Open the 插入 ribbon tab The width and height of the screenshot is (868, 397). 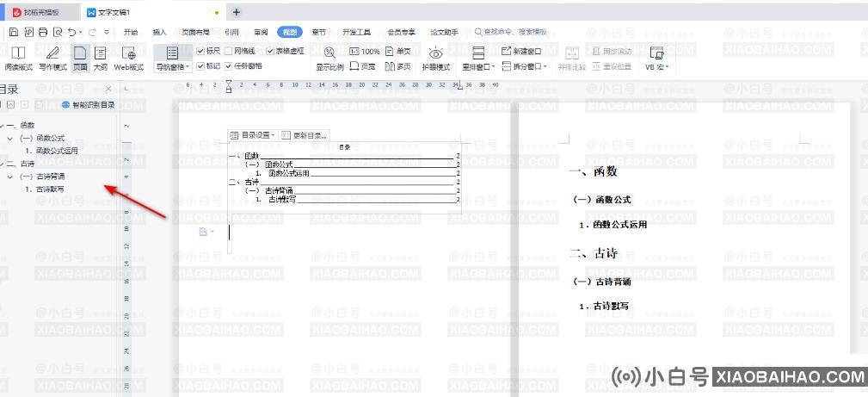159,32
